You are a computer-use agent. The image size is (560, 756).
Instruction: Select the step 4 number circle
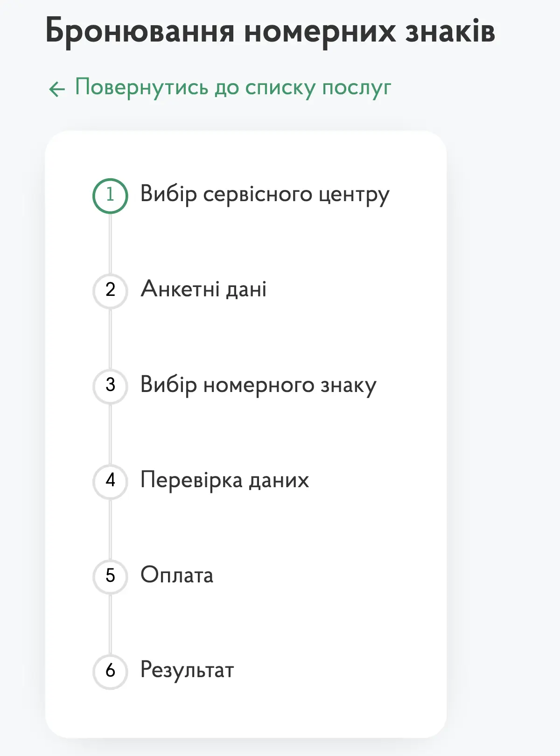coord(110,481)
